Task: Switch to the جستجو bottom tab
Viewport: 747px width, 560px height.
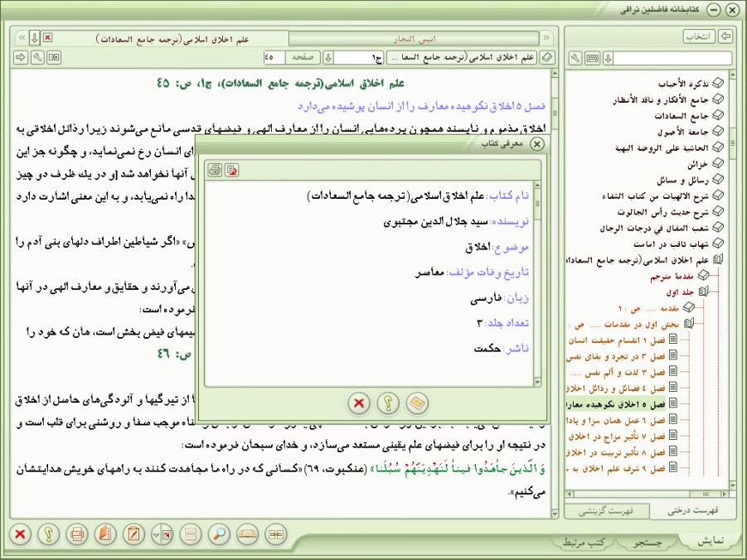Action: pos(648,542)
